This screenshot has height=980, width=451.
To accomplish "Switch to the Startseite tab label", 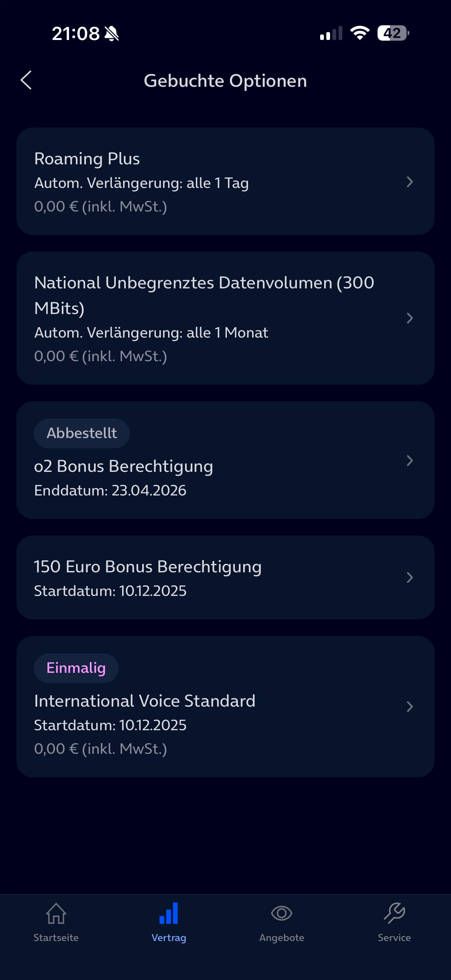I will click(56, 938).
